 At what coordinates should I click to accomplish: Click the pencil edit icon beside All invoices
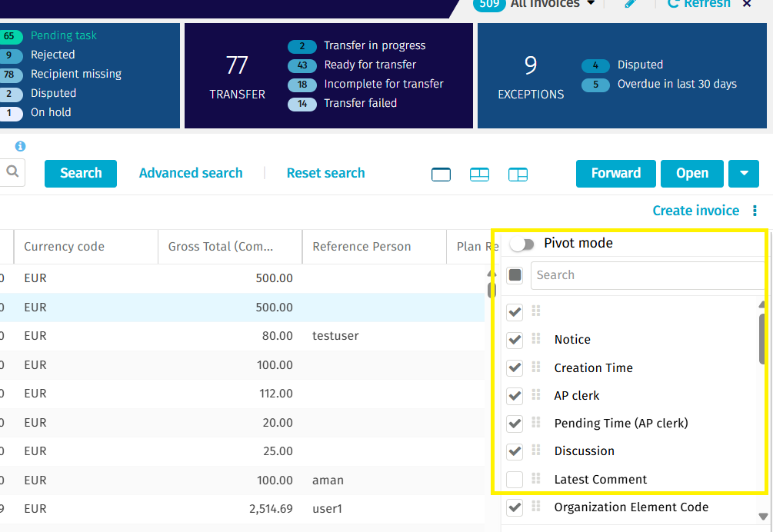click(x=630, y=4)
